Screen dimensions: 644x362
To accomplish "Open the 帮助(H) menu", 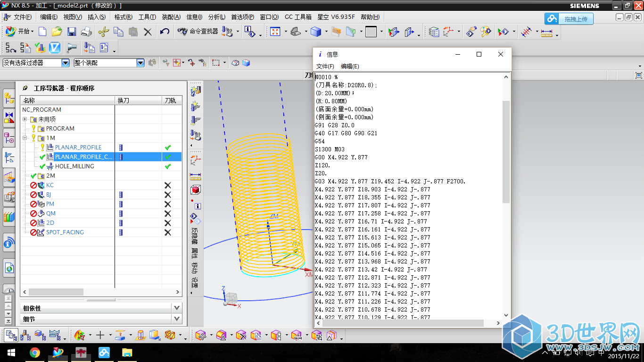I will (371, 17).
